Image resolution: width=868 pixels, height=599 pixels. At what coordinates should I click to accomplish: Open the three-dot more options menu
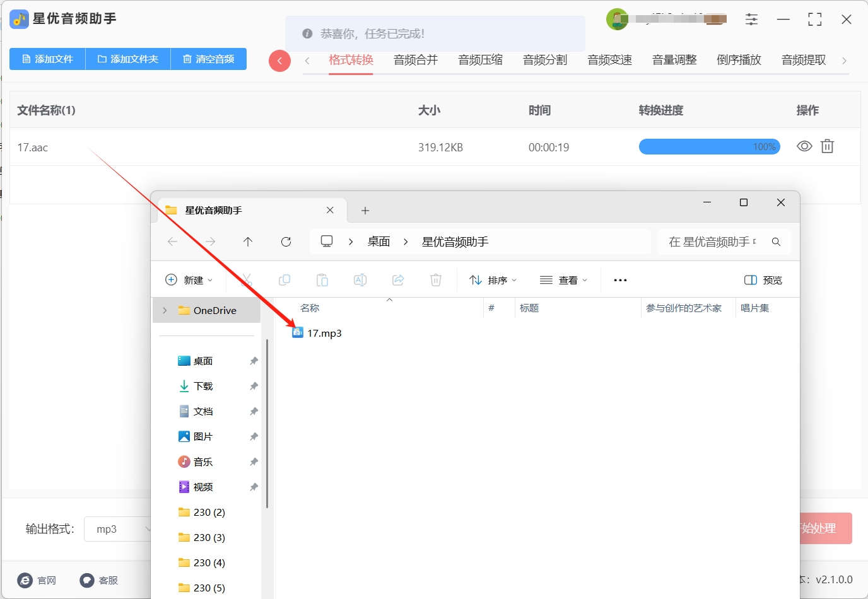click(620, 280)
